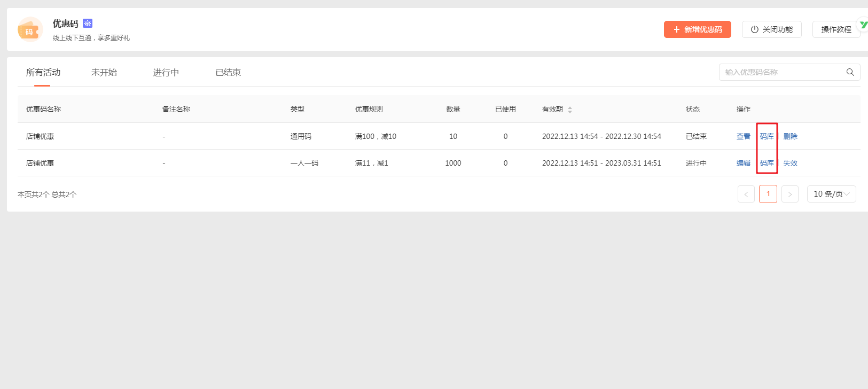Click the 优惠码 coupon logo icon

[x=30, y=29]
